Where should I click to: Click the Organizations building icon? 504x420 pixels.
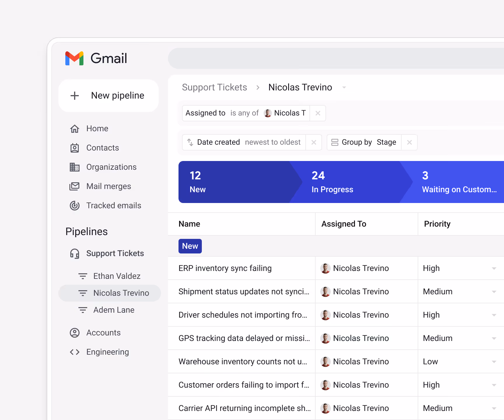(75, 167)
